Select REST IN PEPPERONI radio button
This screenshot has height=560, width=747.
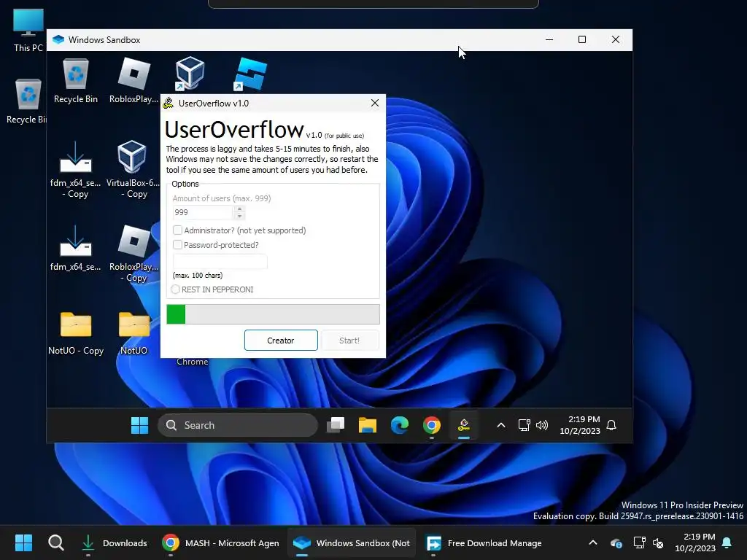point(175,289)
